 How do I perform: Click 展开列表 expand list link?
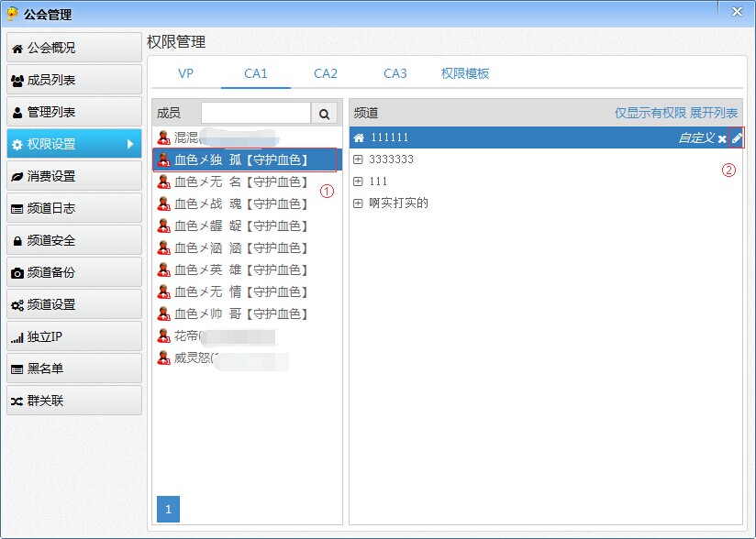pyautogui.click(x=714, y=113)
